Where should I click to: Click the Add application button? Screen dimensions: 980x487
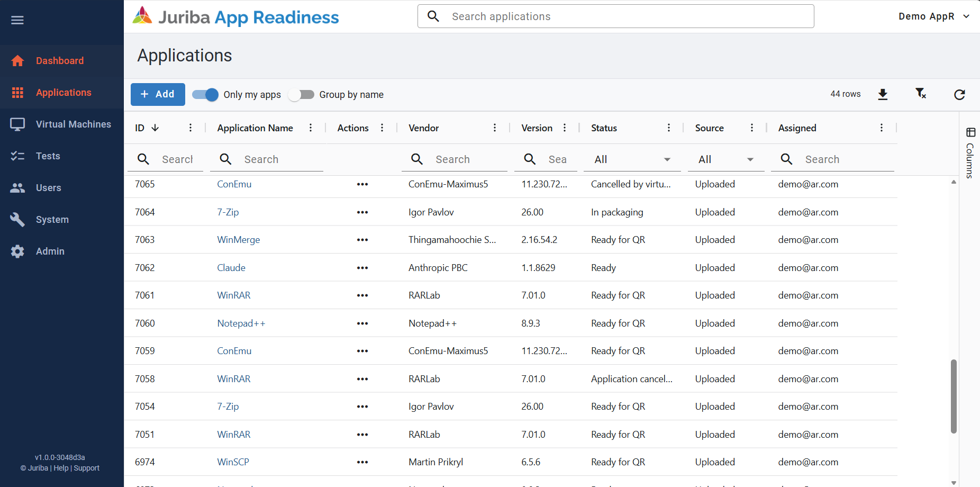coord(158,94)
